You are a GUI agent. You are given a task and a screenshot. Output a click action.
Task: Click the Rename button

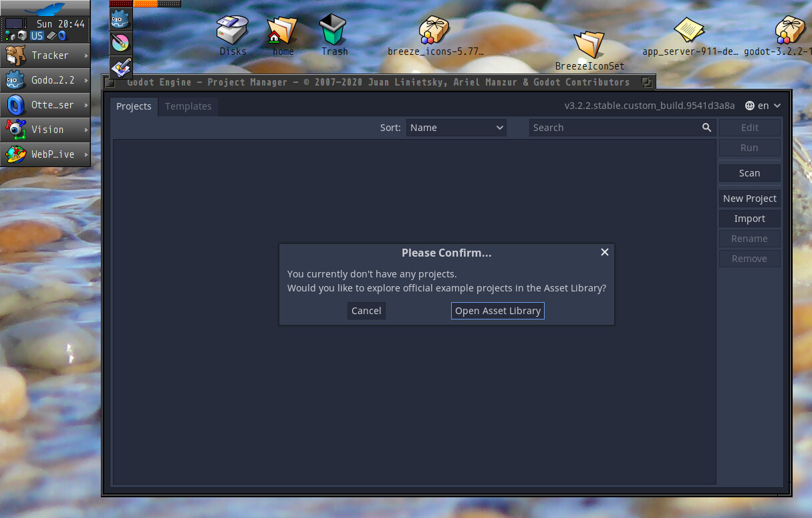point(750,239)
